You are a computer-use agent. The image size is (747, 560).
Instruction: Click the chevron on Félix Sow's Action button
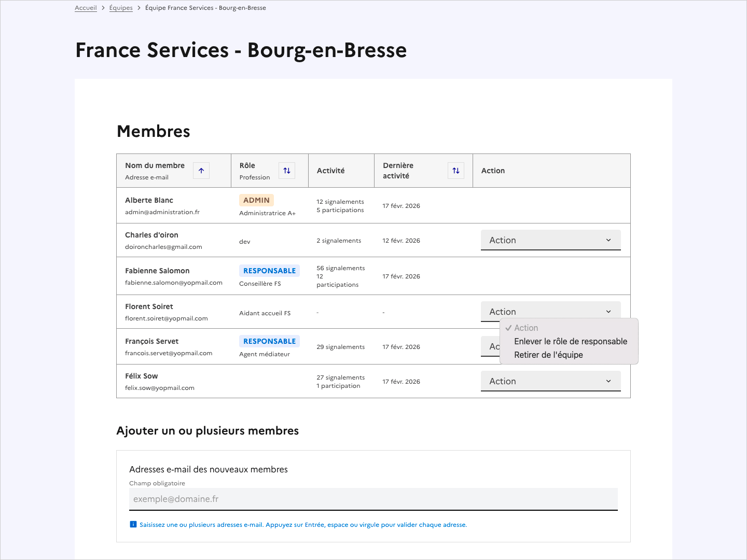coord(609,381)
